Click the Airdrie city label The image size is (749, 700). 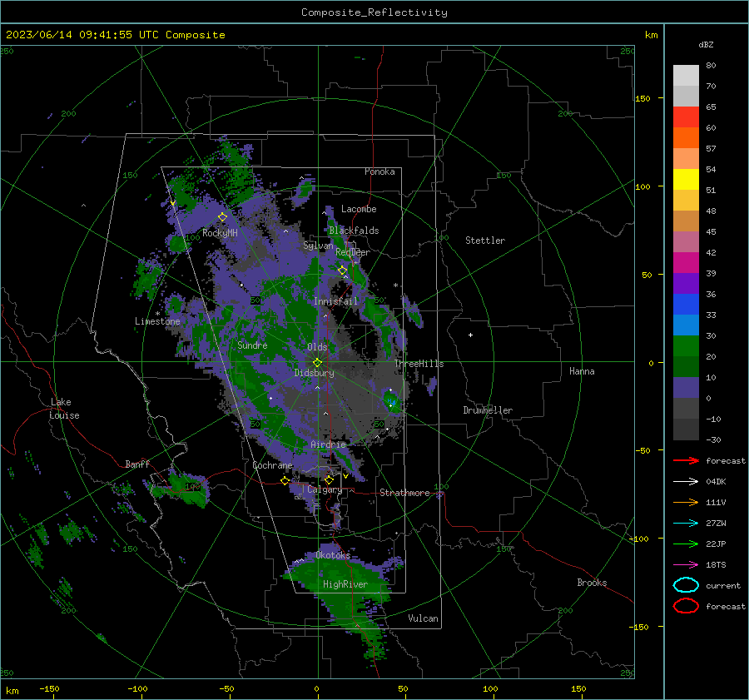(x=328, y=444)
